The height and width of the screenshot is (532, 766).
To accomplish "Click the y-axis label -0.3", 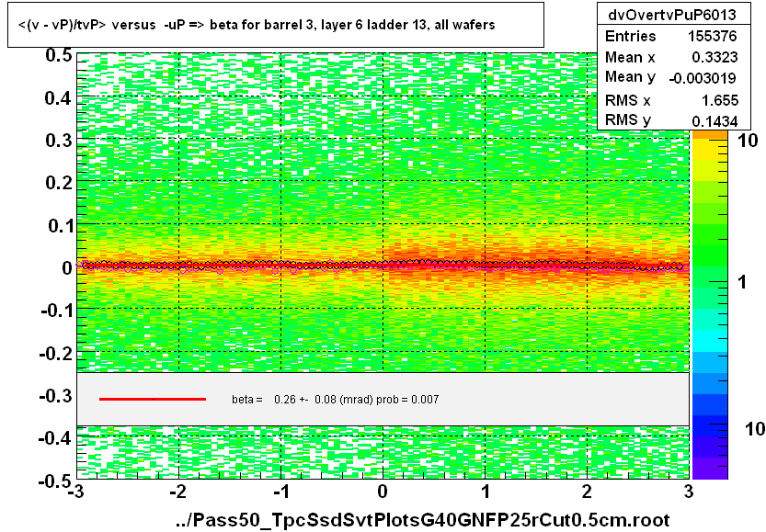I will tap(56, 395).
